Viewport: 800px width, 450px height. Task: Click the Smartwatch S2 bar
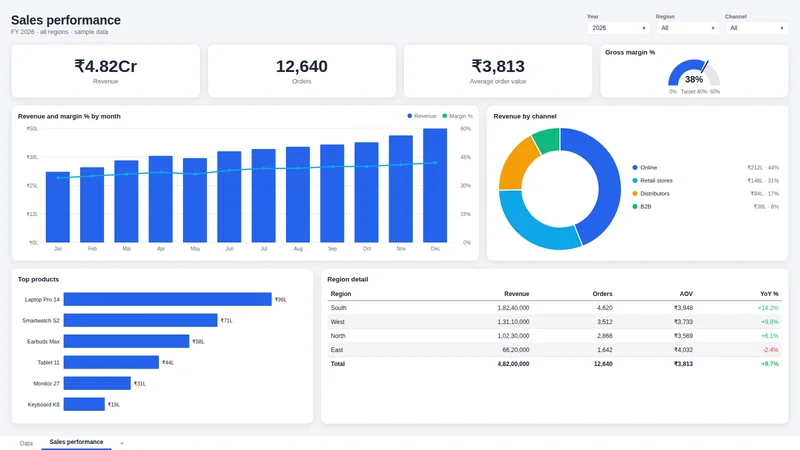tap(140, 320)
